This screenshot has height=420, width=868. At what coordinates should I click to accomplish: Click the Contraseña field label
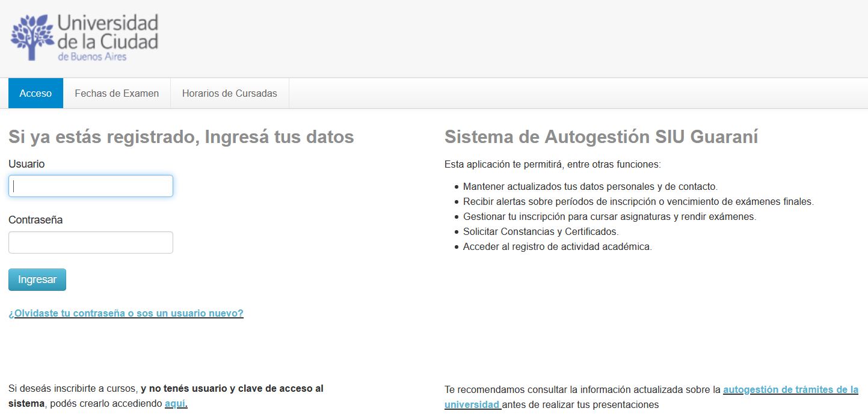point(32,219)
